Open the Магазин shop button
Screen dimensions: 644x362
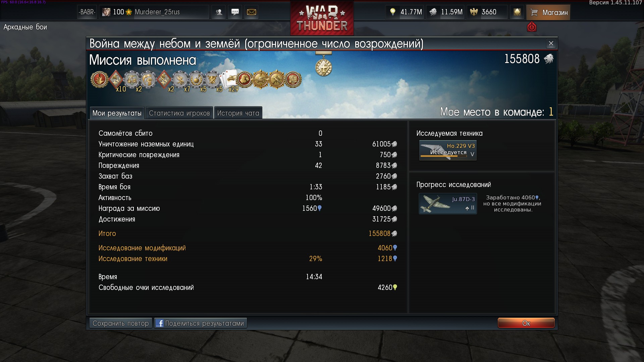coord(548,12)
